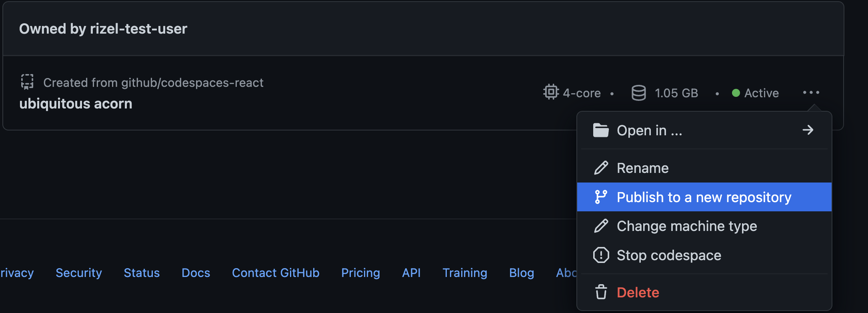The image size is (868, 313).
Task: Click the trash can Delete icon
Action: coord(601,292)
